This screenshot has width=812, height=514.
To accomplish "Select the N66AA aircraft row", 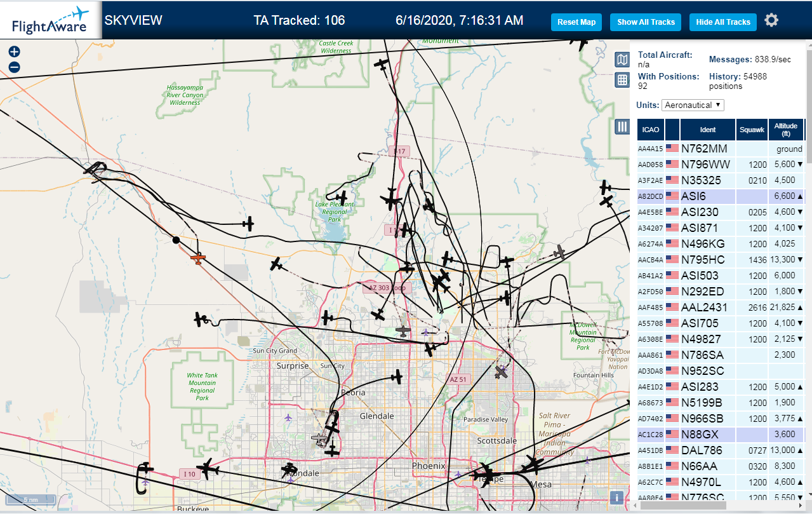I will 721,466.
